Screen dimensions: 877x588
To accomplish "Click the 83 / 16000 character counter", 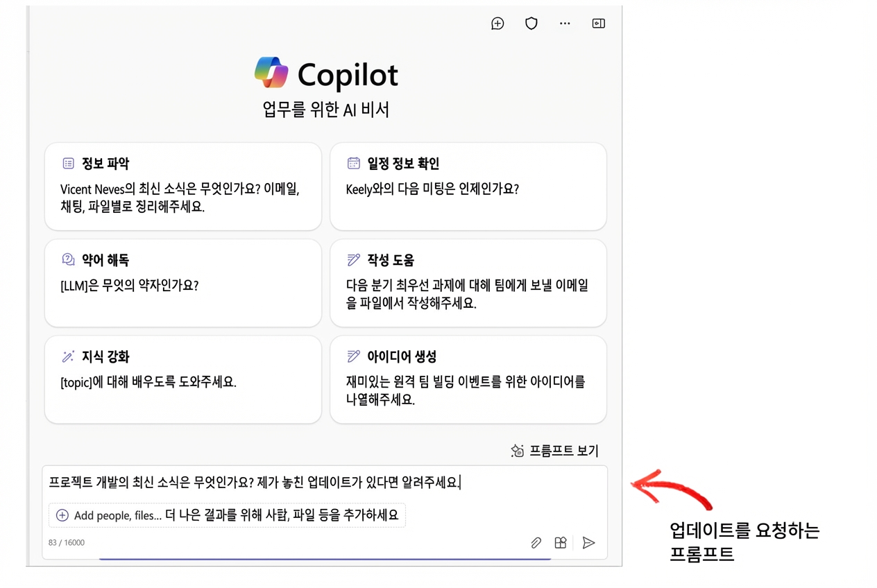I will [67, 542].
